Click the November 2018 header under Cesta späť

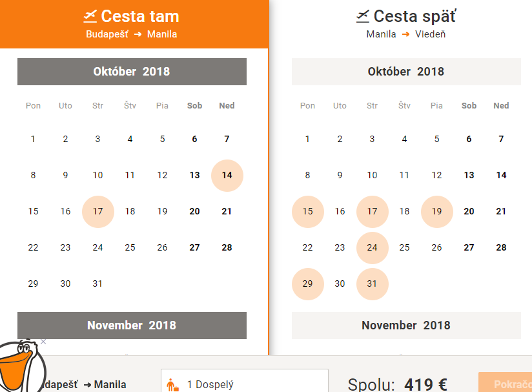pyautogui.click(x=406, y=325)
